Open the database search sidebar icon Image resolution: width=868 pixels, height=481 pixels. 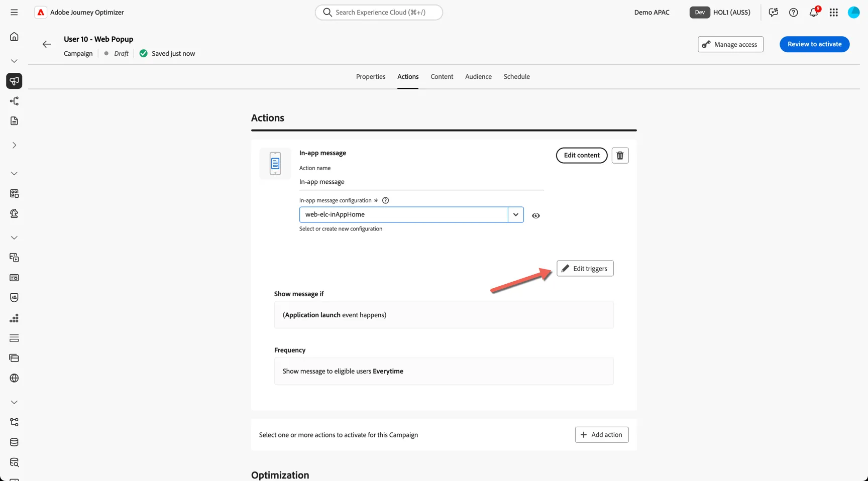pyautogui.click(x=14, y=462)
